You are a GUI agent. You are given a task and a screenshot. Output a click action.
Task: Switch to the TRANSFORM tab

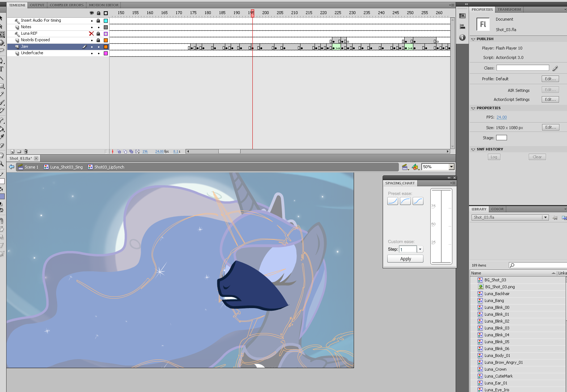[509, 9]
